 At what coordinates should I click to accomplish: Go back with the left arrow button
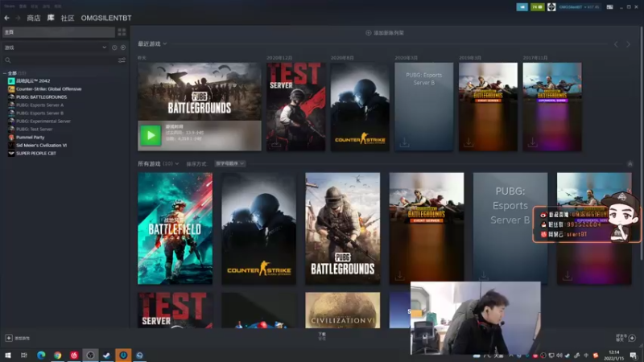click(6, 18)
